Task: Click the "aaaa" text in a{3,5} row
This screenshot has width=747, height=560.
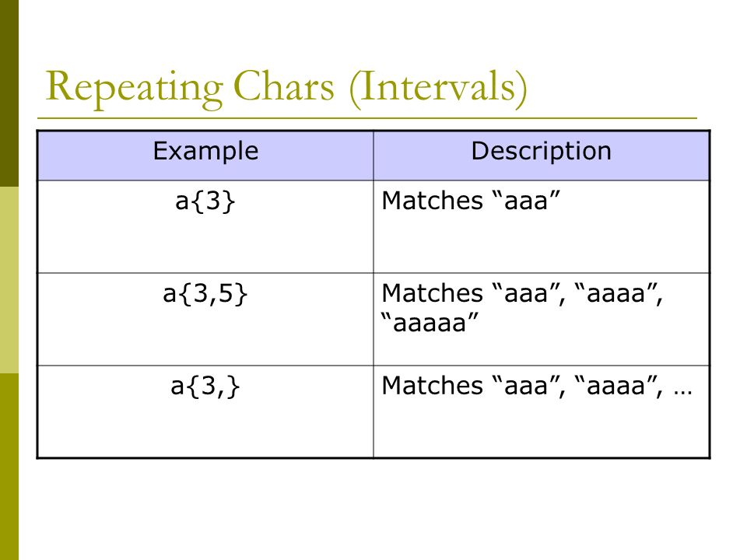Action: tap(616, 293)
